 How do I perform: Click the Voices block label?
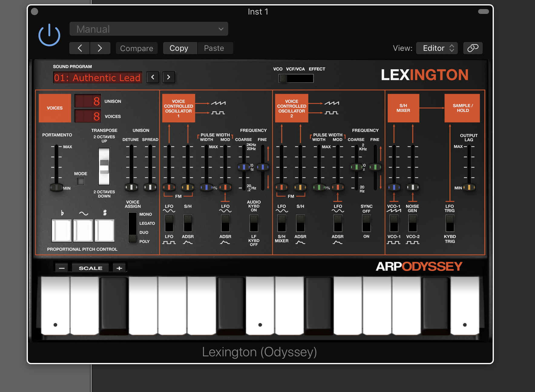(x=55, y=108)
